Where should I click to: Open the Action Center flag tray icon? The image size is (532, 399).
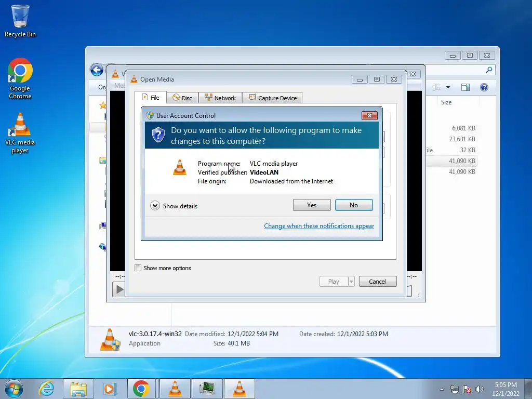point(467,389)
